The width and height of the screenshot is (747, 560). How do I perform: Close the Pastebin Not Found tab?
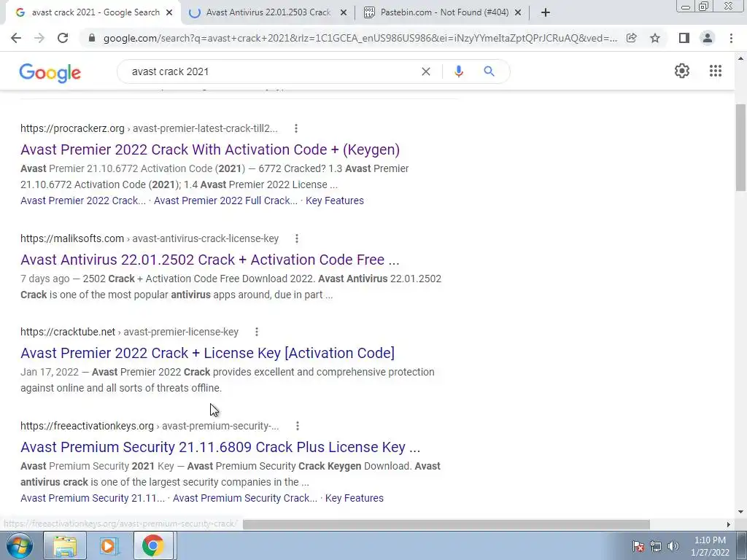[x=518, y=13]
